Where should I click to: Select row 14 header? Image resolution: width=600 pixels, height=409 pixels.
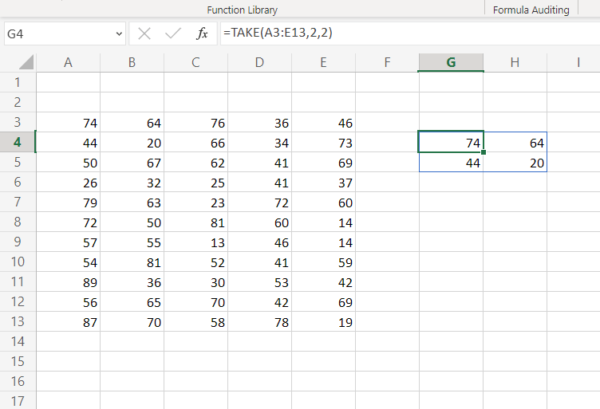pyautogui.click(x=18, y=341)
